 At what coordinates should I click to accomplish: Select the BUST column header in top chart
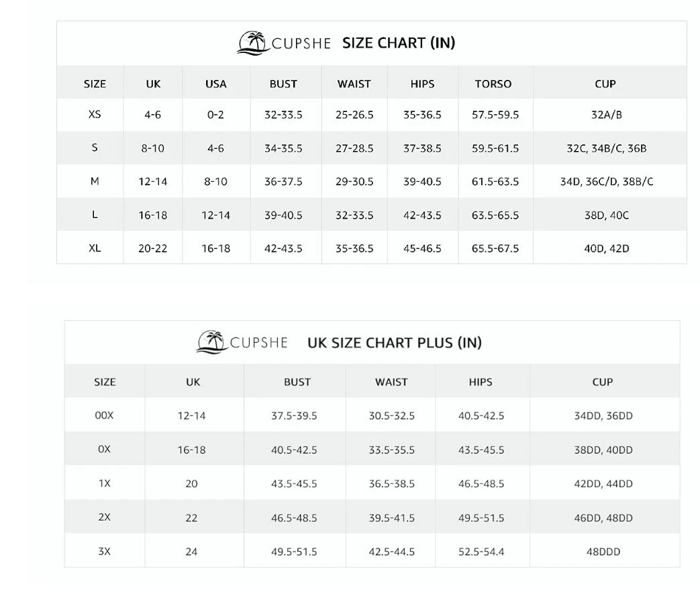pyautogui.click(x=283, y=84)
